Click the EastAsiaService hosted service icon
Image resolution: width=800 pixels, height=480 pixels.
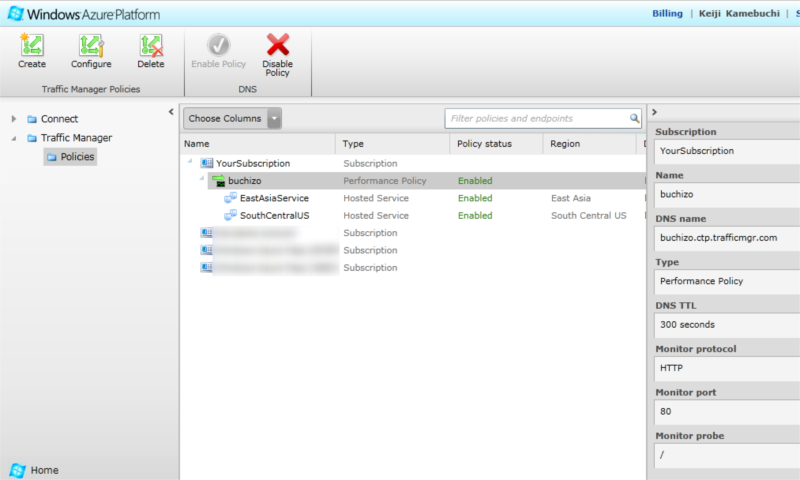[231, 198]
